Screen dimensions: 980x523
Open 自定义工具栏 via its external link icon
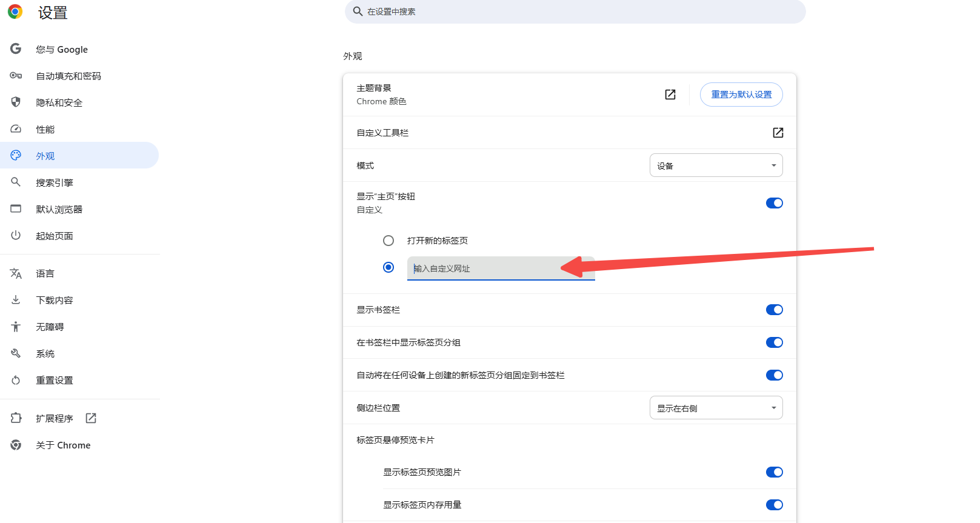point(778,133)
